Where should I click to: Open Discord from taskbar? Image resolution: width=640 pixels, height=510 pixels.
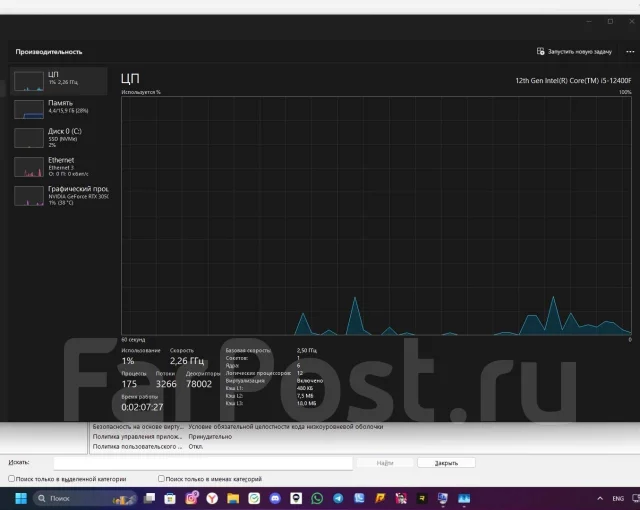click(275, 498)
